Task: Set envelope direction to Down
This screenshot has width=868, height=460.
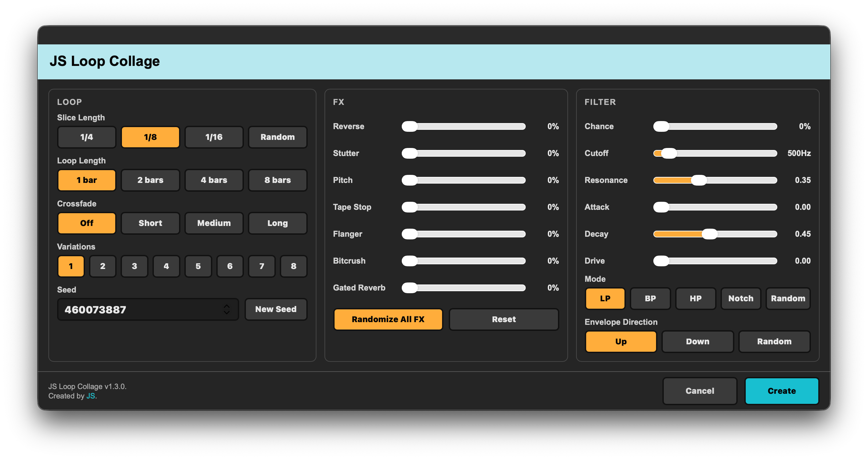Action: (x=697, y=342)
